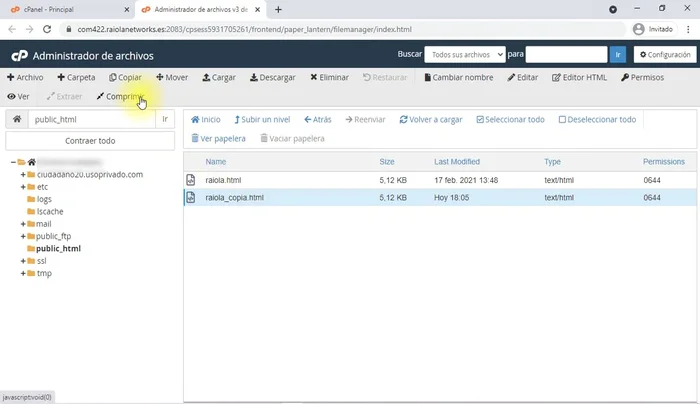Open a new browser tab

pyautogui.click(x=278, y=9)
